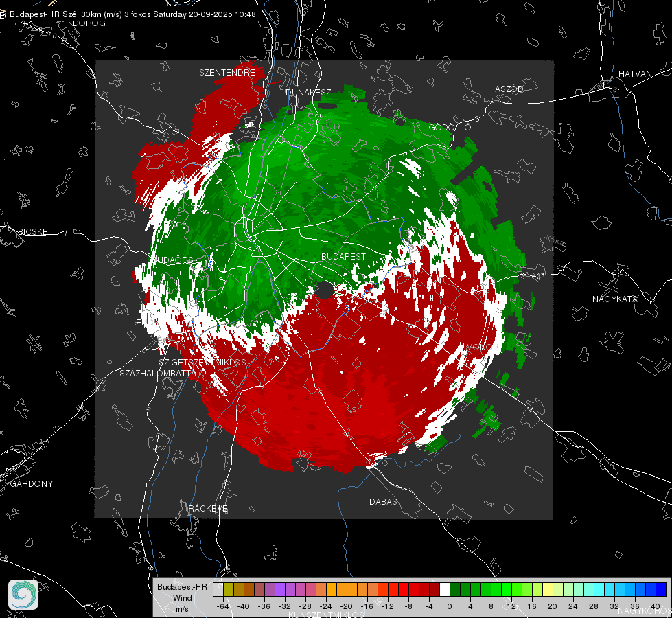The image size is (672, 618).
Task: Click the 24 legend value
Action: (573, 606)
